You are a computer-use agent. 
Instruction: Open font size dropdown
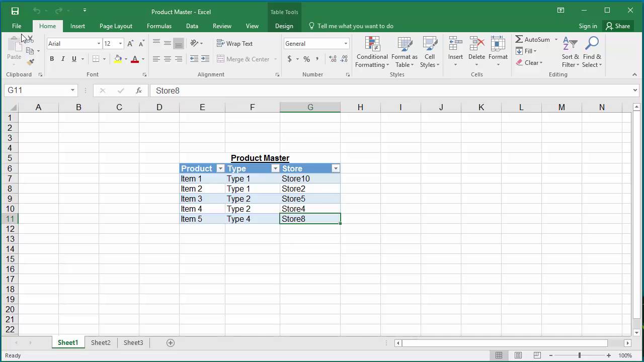pyautogui.click(x=120, y=44)
